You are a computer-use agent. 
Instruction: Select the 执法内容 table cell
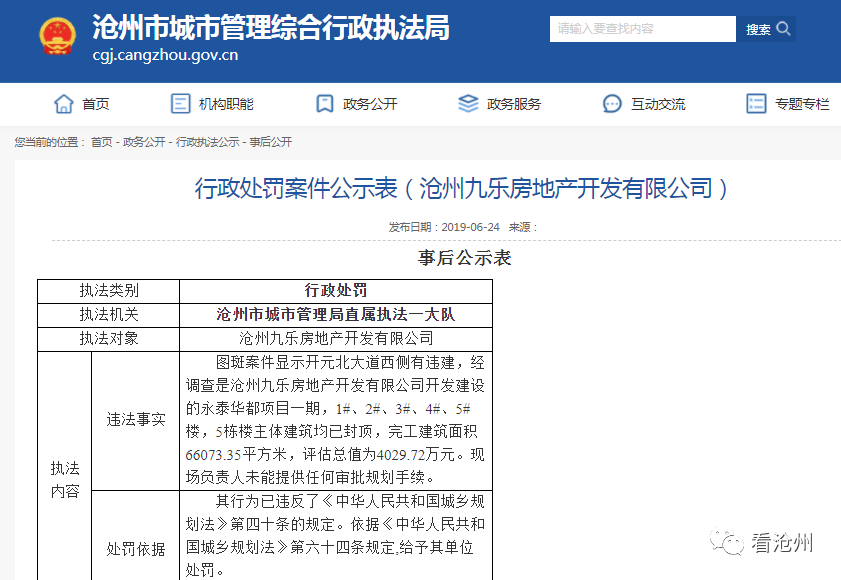pos(64,466)
